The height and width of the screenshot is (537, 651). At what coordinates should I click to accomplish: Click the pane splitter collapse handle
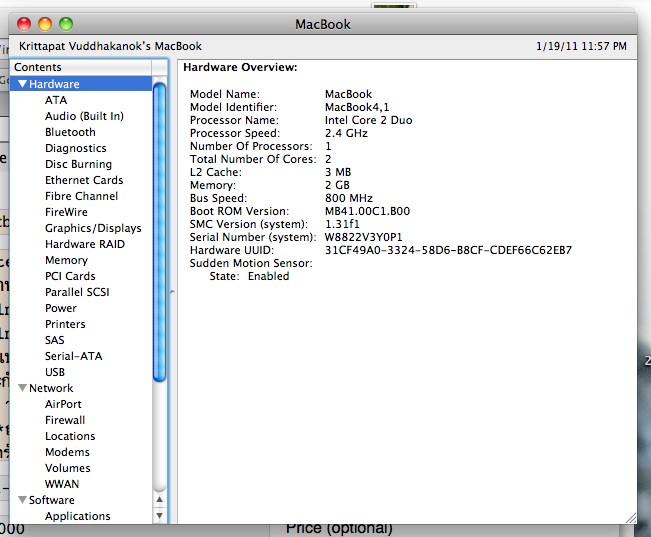tap(172, 292)
